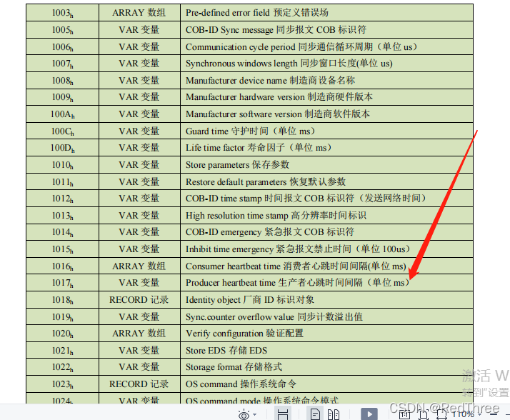Select 'Storage format 存储格式' cell

coord(326,367)
